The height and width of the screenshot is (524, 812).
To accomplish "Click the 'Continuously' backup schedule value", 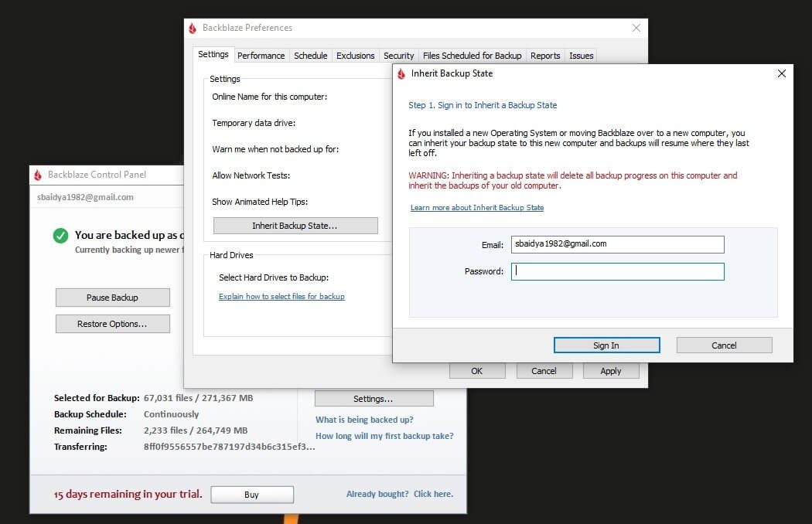I will 171,414.
